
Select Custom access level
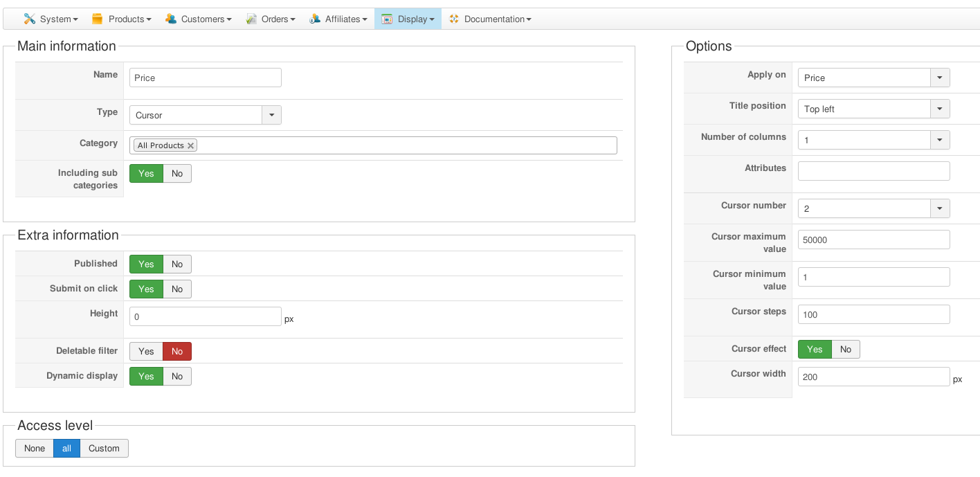coord(104,448)
